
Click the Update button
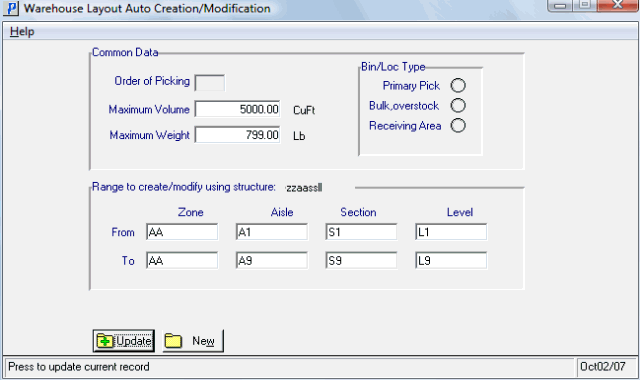[124, 341]
